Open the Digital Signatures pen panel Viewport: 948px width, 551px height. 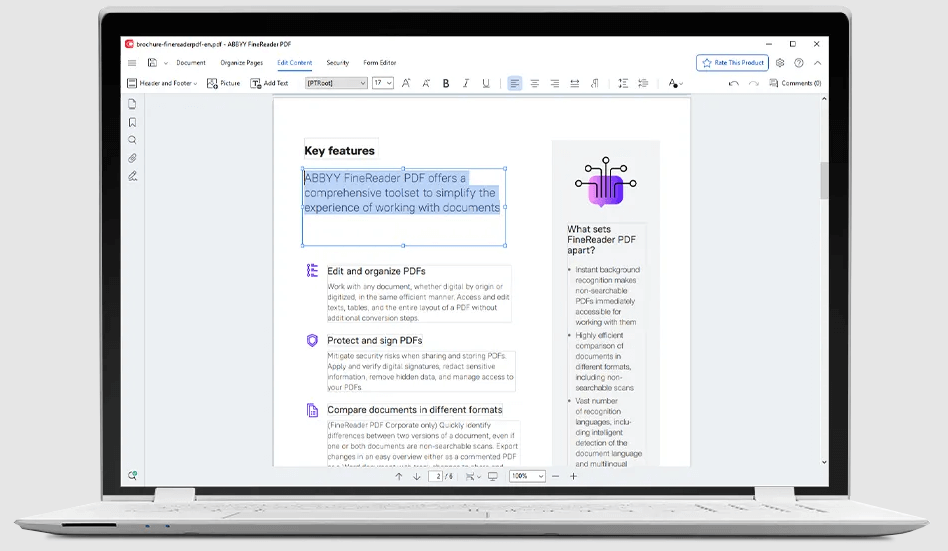point(132,176)
